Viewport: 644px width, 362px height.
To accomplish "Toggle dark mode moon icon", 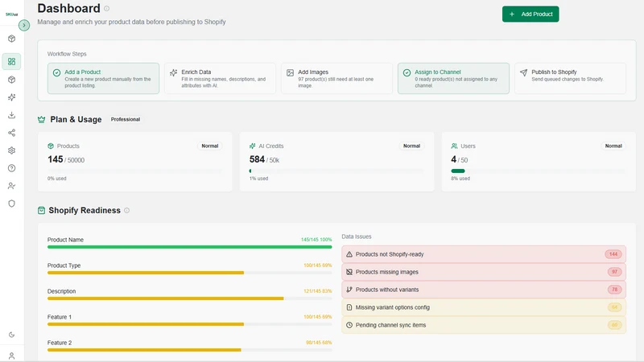I will point(11,335).
